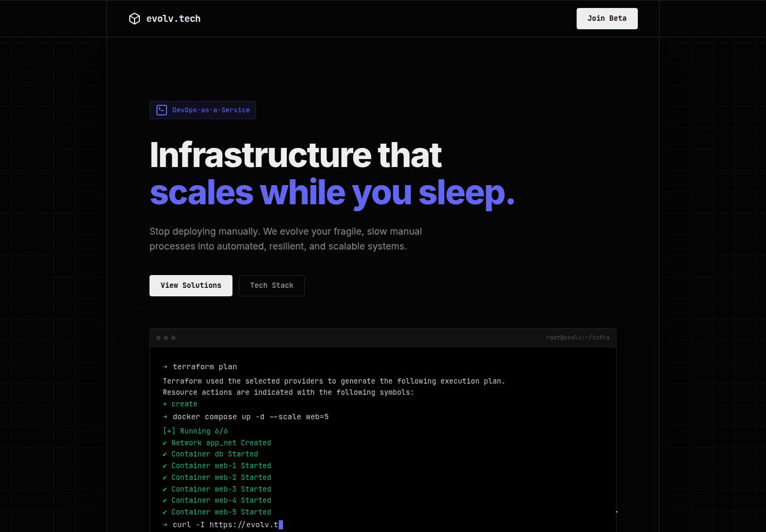Click the root@evolv:~/infra terminal title
Viewport: 766px width, 532px height.
coord(578,337)
